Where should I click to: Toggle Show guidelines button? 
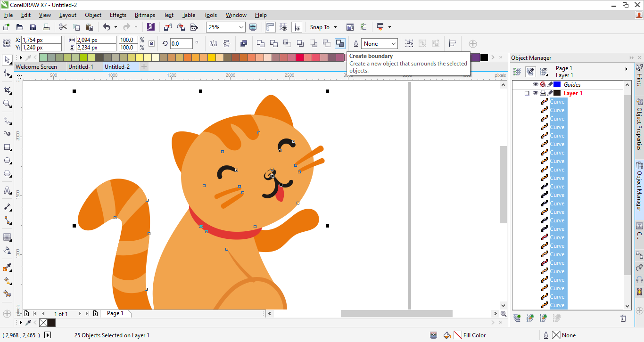(297, 27)
